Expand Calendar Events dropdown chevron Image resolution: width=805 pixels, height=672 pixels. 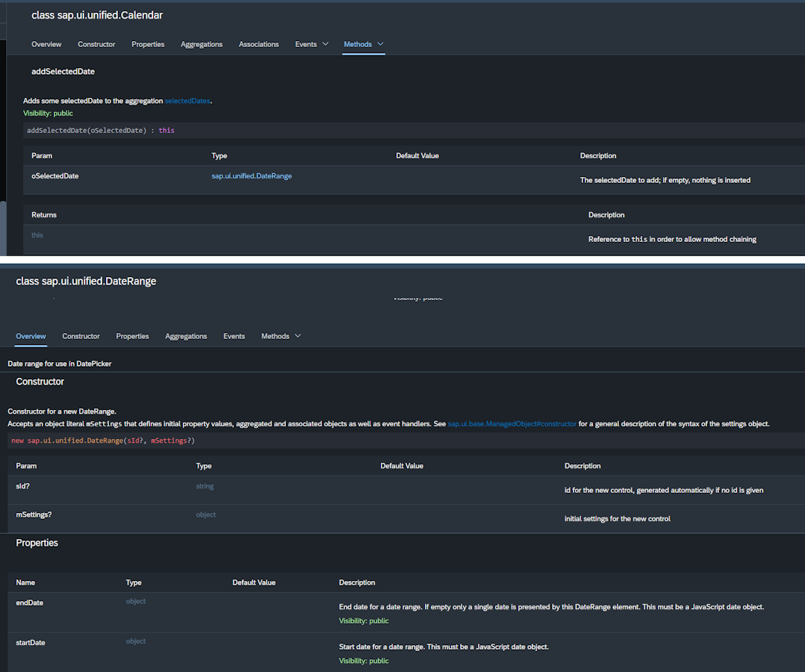pyautogui.click(x=326, y=44)
